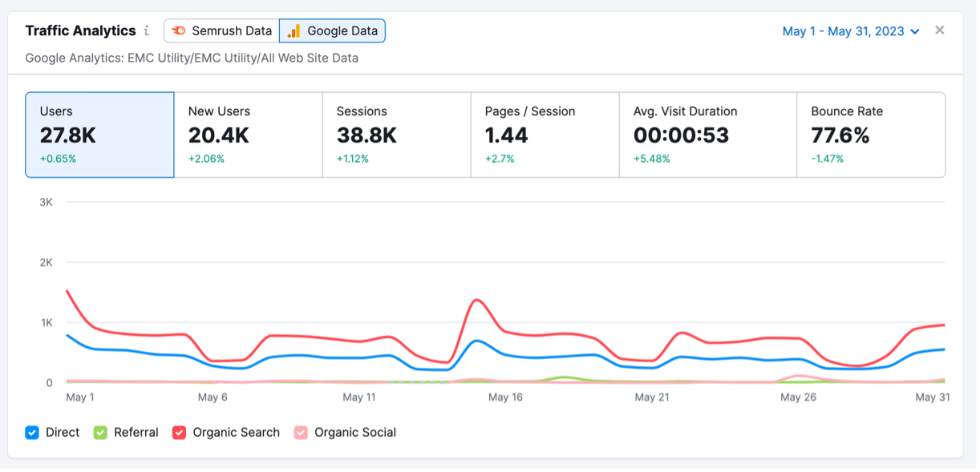Select the New Users metric tab
The width and height of the screenshot is (980, 472).
[248, 135]
